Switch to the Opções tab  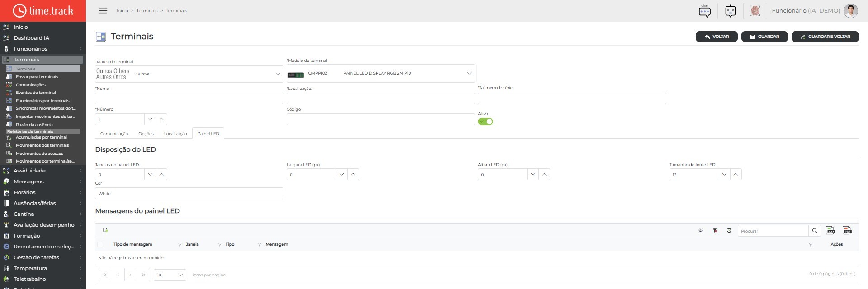(146, 134)
